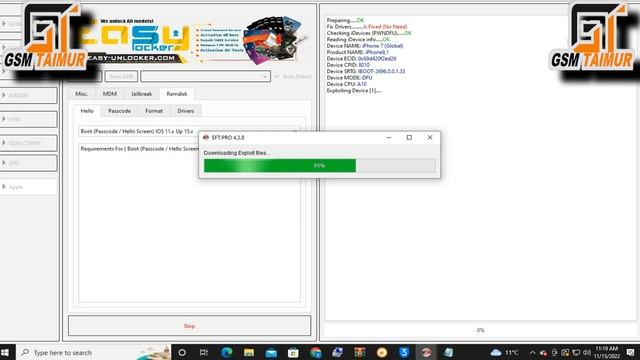Click the EFT PRO 4.3.0 dialog icon
Screen dimensions: 640x360
[206, 138]
